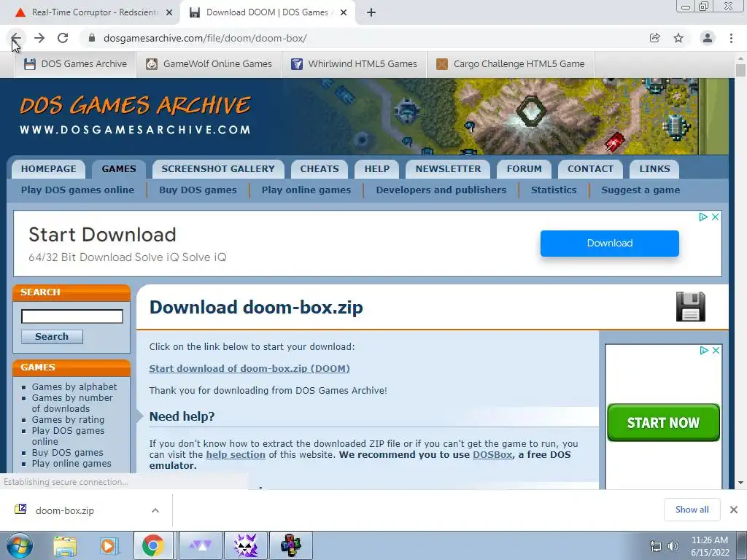The image size is (747, 560).
Task: Click the browser forward arrow
Action: pyautogui.click(x=39, y=38)
